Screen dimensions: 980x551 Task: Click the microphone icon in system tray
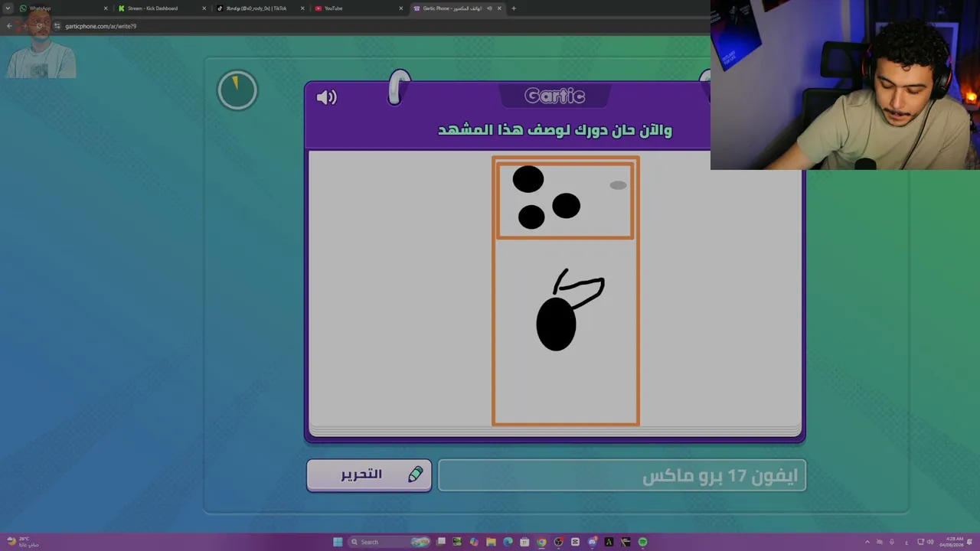pos(892,542)
